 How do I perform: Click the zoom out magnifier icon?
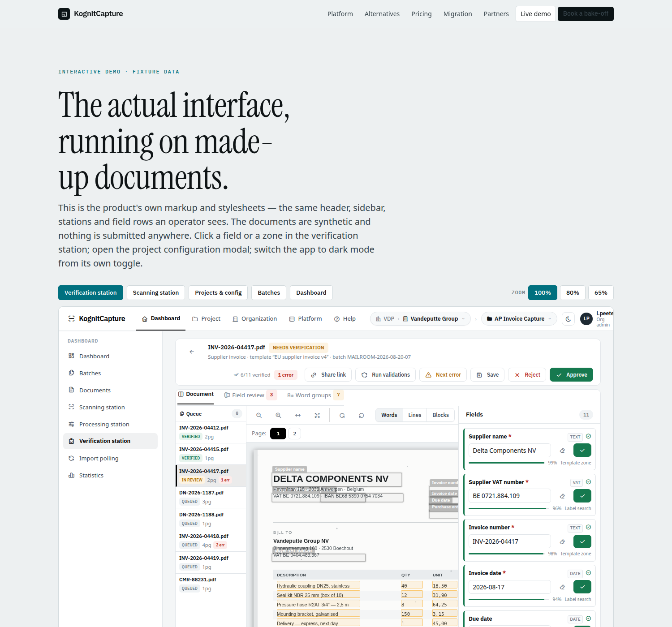(x=259, y=415)
